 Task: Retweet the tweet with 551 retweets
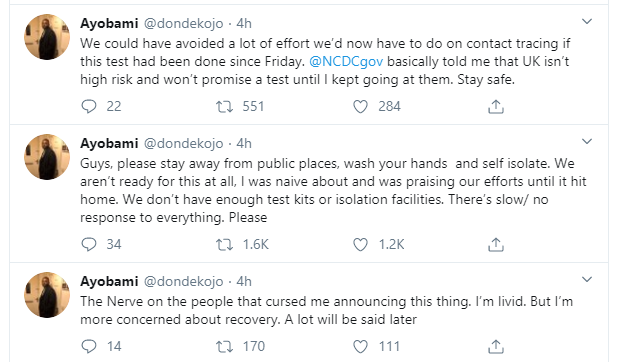click(x=224, y=106)
